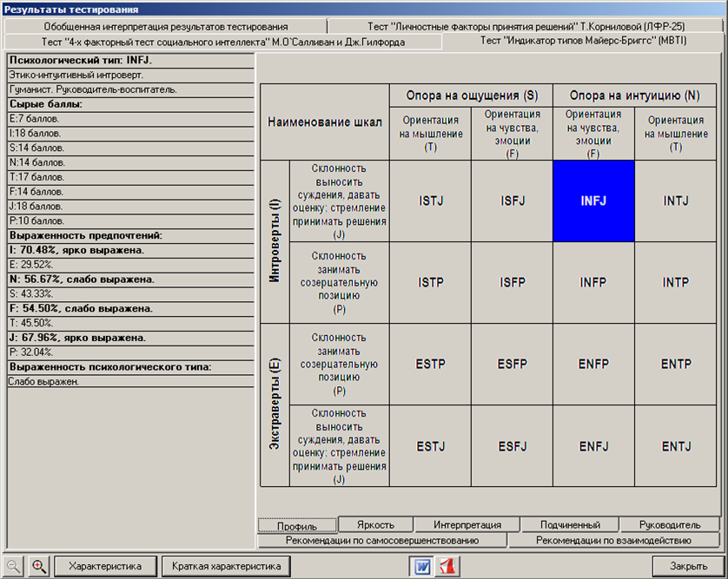Select the 'Гуманист. Руководитель-воспитатель.' row

pos(131,89)
